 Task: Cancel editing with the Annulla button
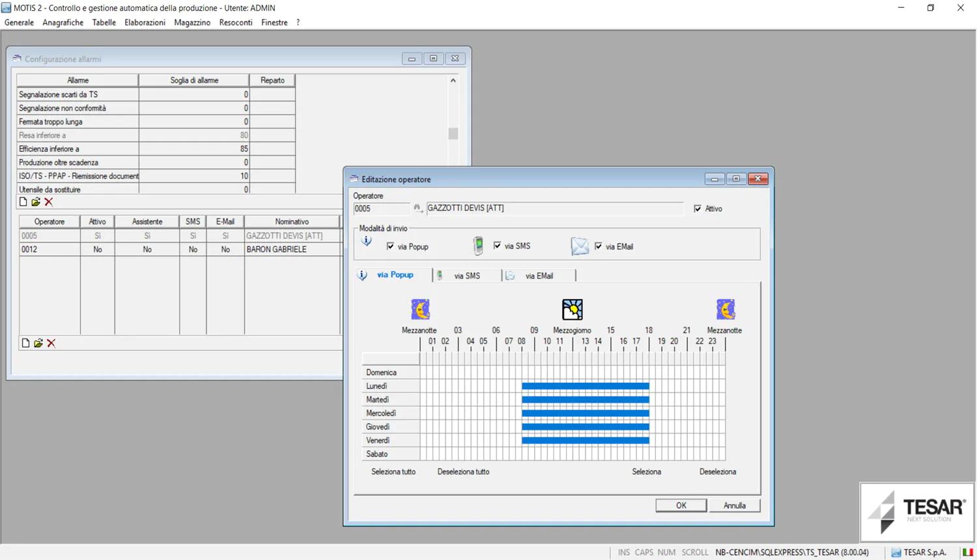(735, 505)
